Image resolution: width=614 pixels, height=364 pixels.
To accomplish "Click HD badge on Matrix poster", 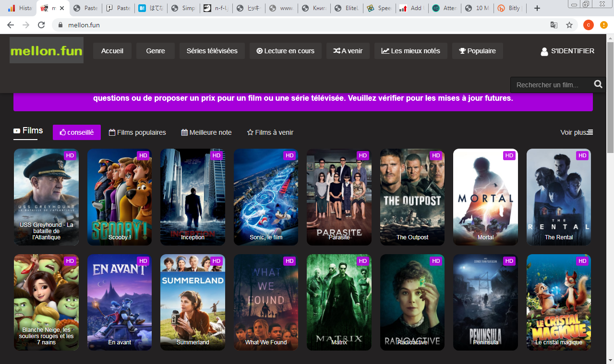I will pos(363,261).
